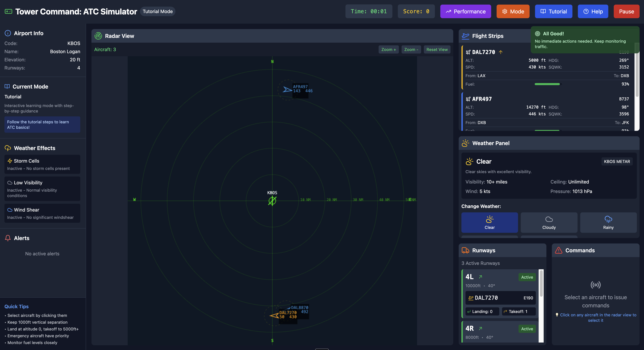Click the Flight Strips plane icon
Viewport: 644px width, 350px height.
coord(465,36)
